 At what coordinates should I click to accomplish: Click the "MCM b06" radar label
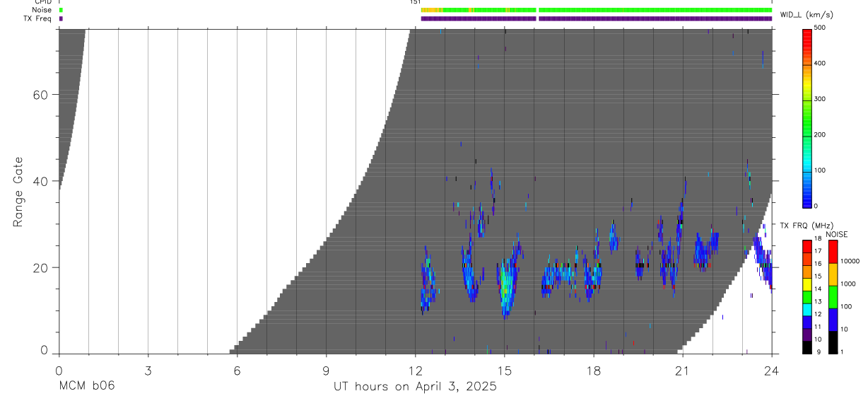(x=86, y=387)
